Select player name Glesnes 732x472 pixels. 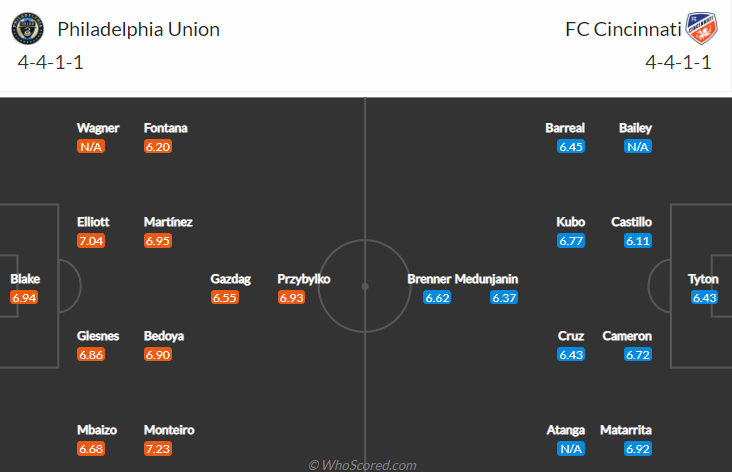click(x=98, y=336)
